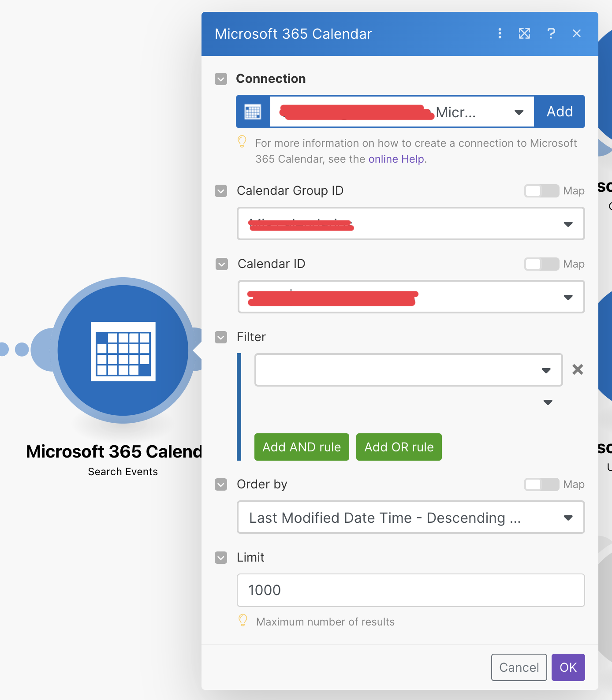Viewport: 612px width, 700px height.
Task: Click the hint bulb icon under Connection
Action: pos(242,141)
